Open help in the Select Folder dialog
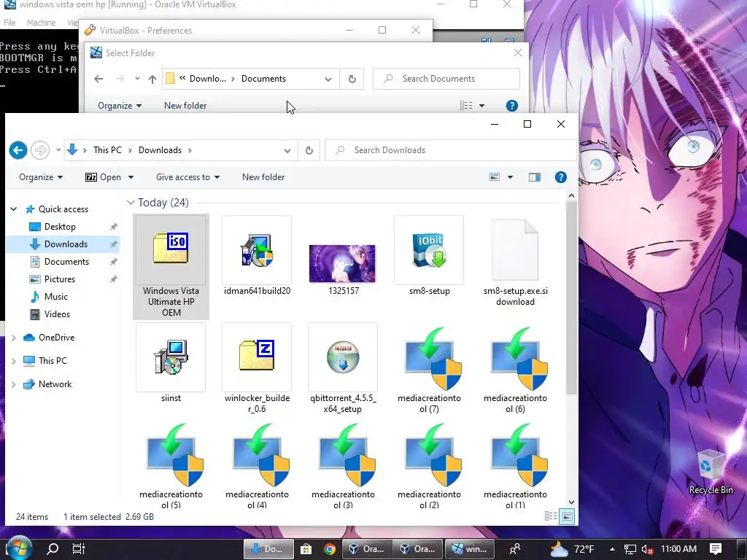 [x=511, y=106]
